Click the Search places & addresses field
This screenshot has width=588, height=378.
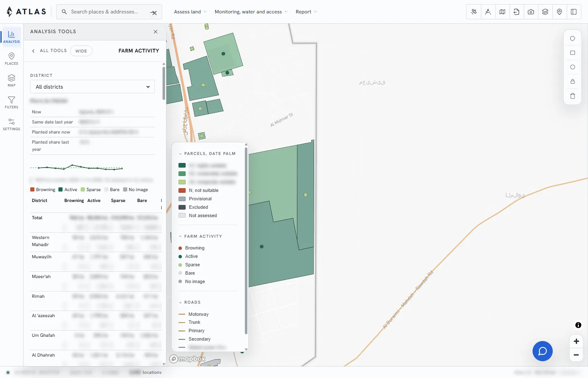point(108,12)
